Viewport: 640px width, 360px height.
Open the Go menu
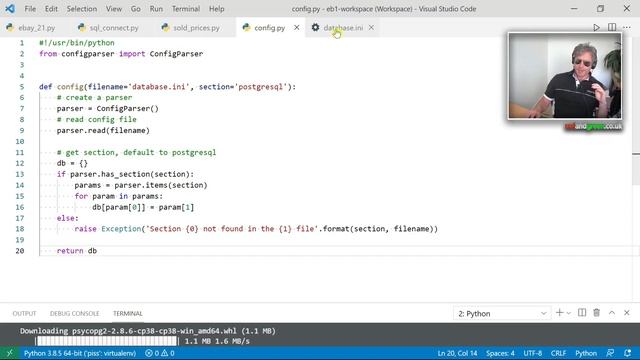(136, 9)
